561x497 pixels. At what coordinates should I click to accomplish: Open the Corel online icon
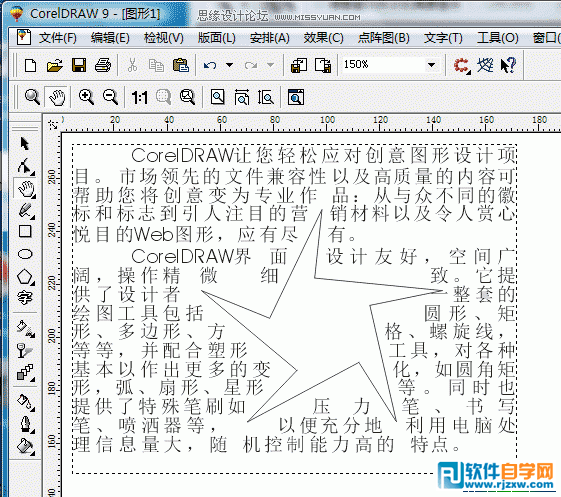[x=485, y=65]
